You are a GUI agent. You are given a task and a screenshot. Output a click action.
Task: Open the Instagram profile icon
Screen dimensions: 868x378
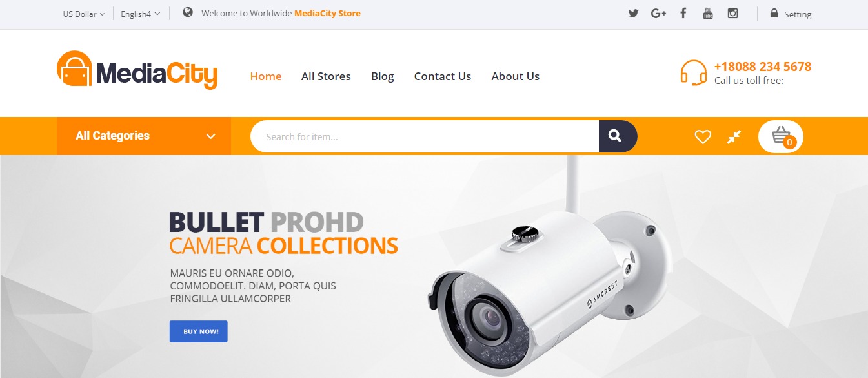pos(732,13)
